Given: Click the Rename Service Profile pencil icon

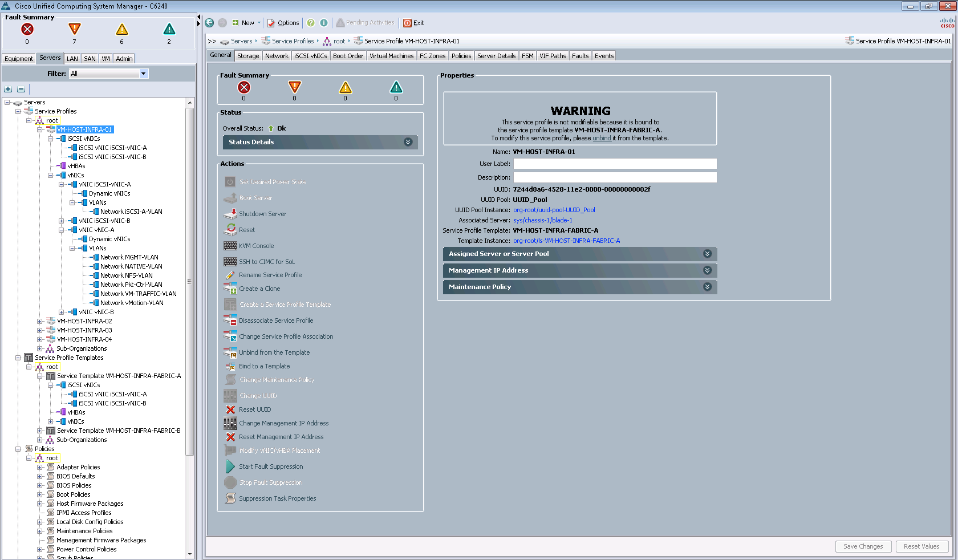Looking at the screenshot, I should coord(230,275).
